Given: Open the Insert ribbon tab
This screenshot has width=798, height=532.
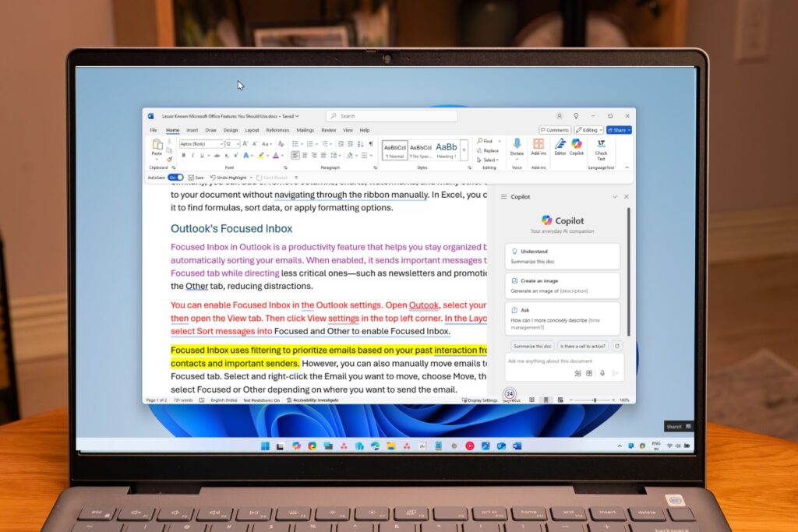Looking at the screenshot, I should tap(192, 130).
